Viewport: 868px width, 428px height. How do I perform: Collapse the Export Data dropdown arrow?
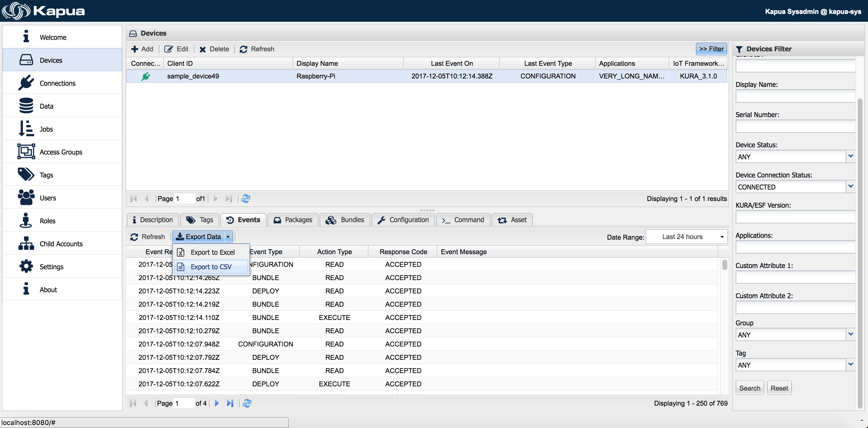pyautogui.click(x=228, y=237)
